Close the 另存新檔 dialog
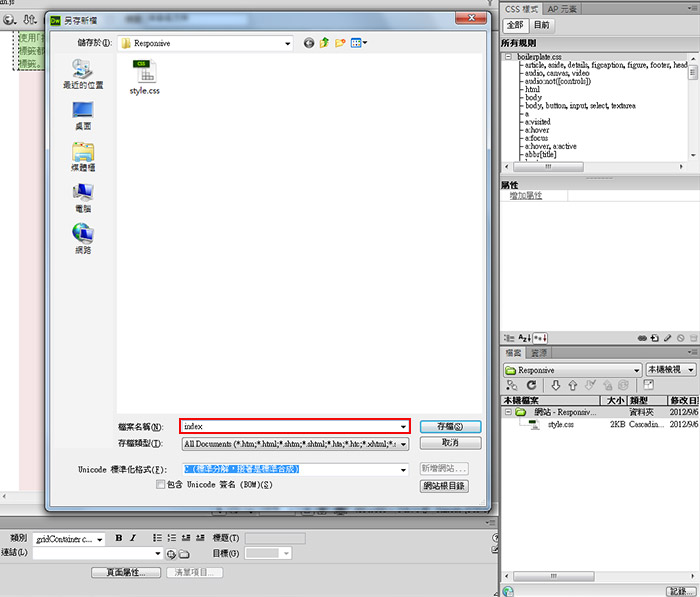The height and width of the screenshot is (597, 700). pyautogui.click(x=471, y=18)
